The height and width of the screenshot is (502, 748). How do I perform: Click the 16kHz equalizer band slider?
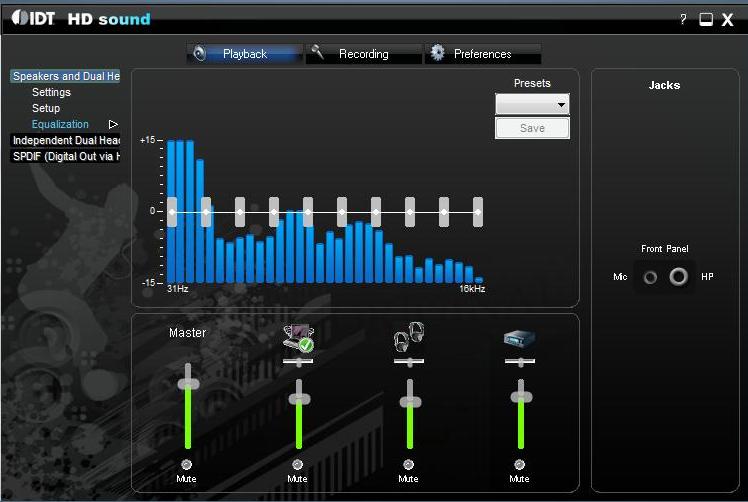point(478,212)
